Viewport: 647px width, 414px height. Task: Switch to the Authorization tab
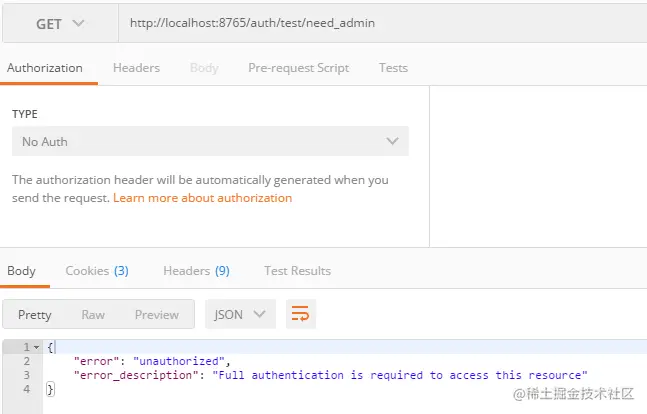45,68
